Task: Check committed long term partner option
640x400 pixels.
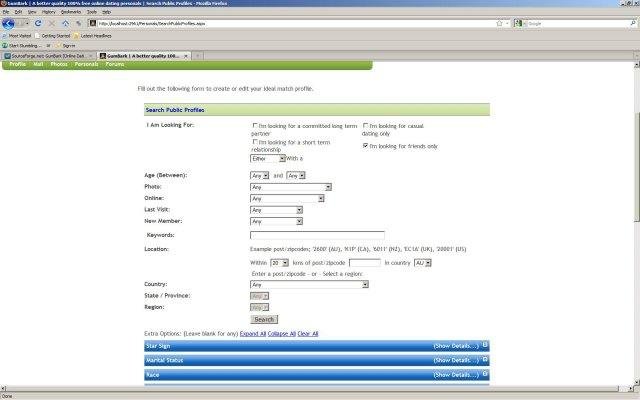Action: coord(255,126)
